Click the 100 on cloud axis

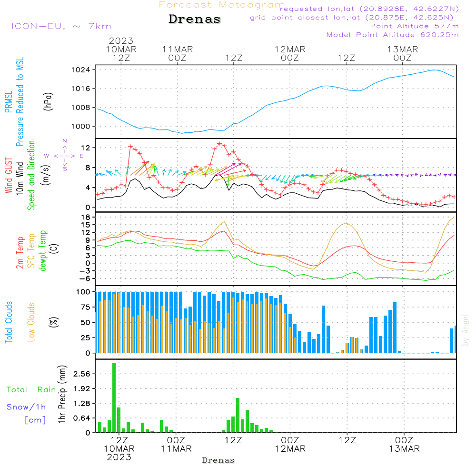[83, 292]
